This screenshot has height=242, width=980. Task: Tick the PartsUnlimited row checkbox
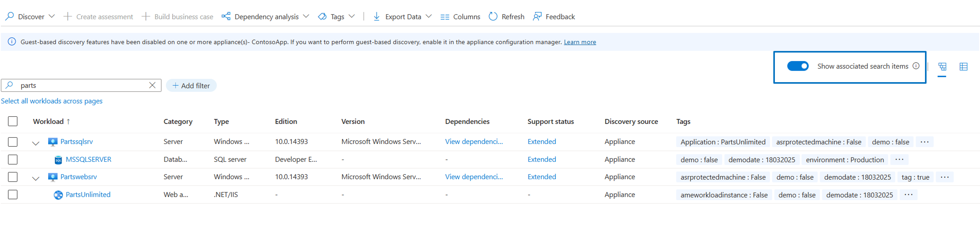pyautogui.click(x=12, y=194)
